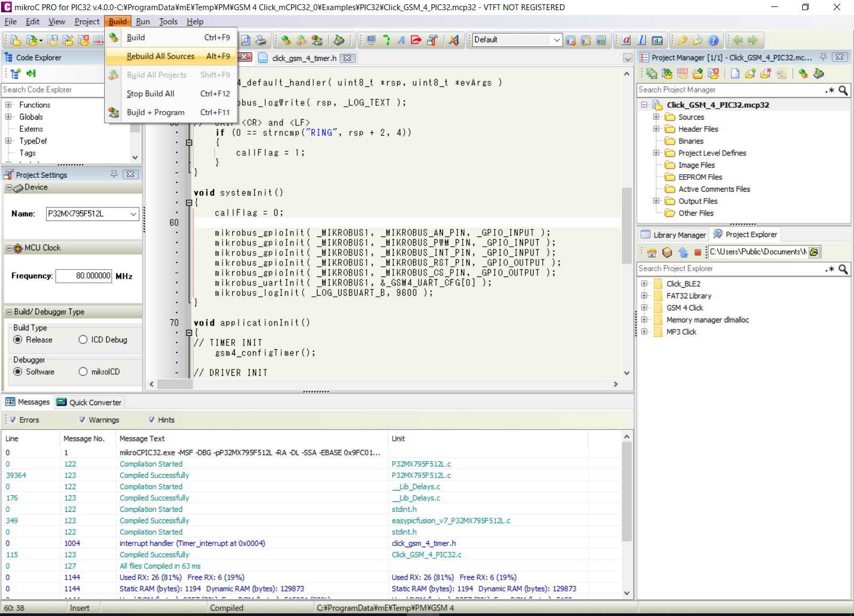The image size is (854, 616).
Task: Click the pin icon on the Project Manager panel
Action: (x=823, y=57)
